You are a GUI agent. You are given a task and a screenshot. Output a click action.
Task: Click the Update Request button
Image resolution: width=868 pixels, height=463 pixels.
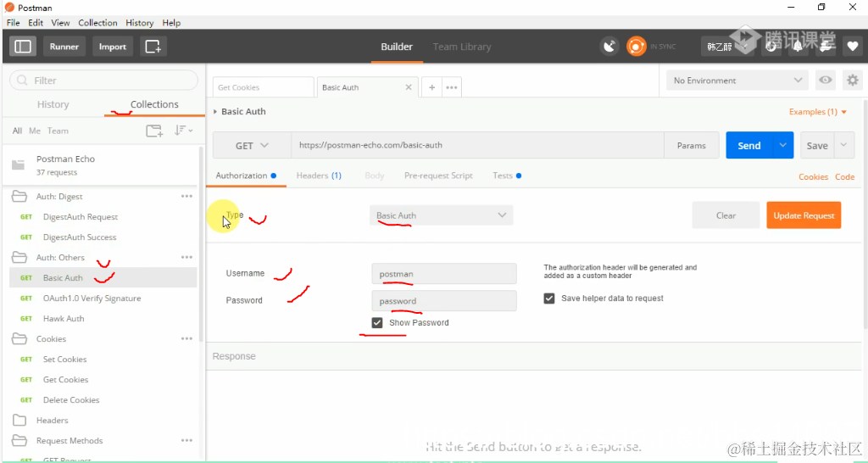pyautogui.click(x=804, y=215)
